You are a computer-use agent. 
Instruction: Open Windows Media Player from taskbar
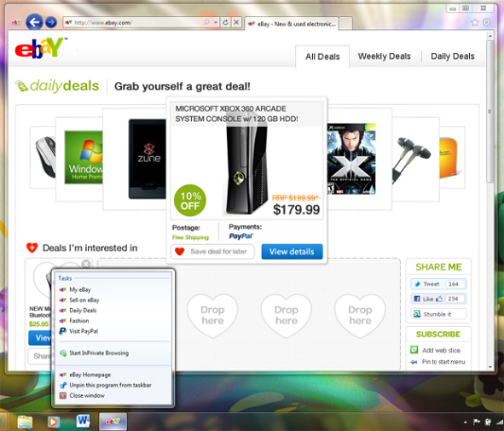pos(54,422)
